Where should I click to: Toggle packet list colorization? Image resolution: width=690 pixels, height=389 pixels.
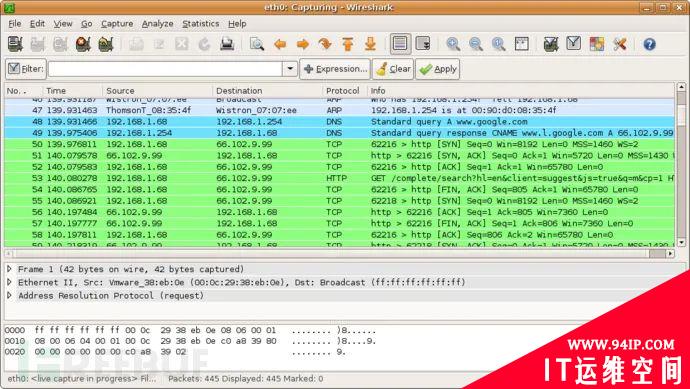pyautogui.click(x=400, y=44)
